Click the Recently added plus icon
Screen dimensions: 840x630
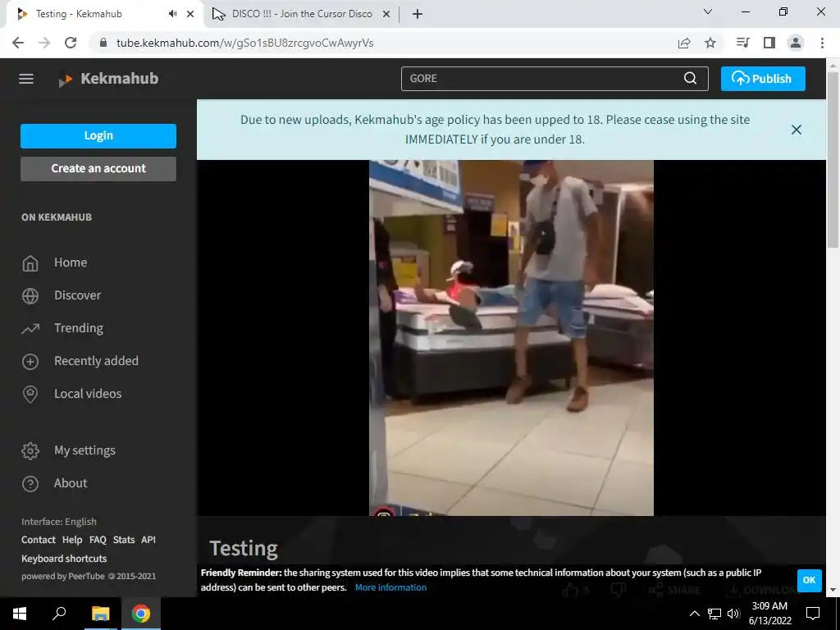[x=30, y=362]
